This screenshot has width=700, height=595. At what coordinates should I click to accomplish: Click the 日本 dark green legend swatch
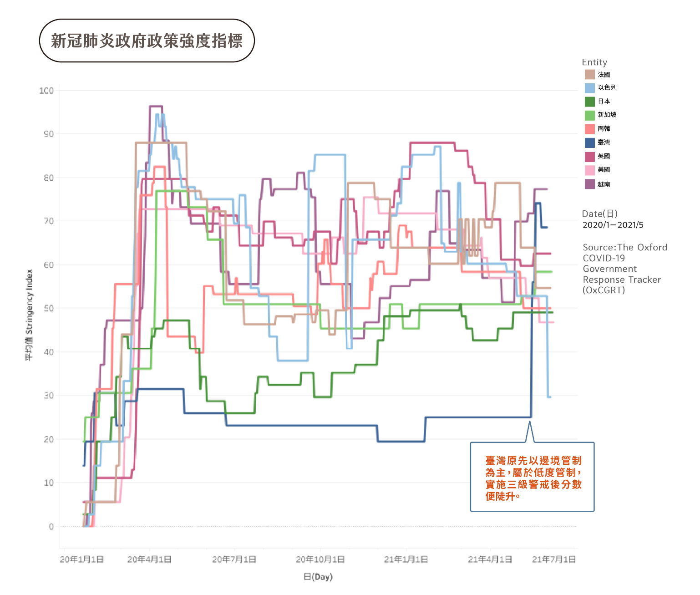click(x=589, y=102)
